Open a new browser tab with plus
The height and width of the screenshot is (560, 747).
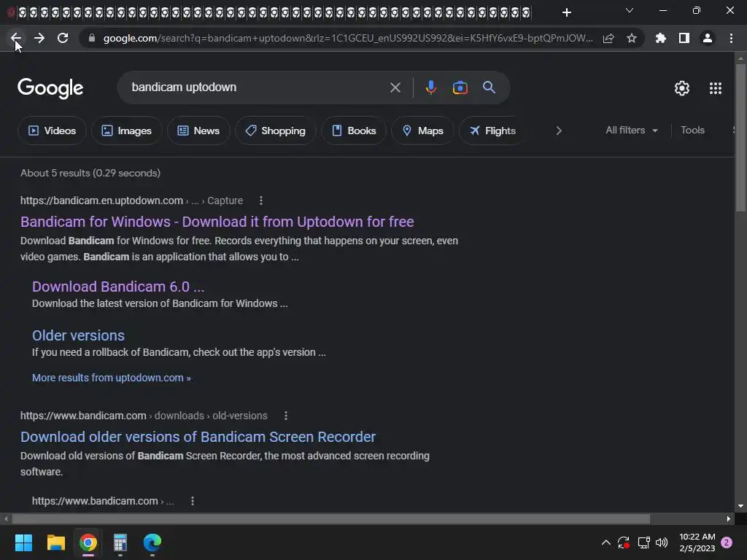click(x=566, y=12)
